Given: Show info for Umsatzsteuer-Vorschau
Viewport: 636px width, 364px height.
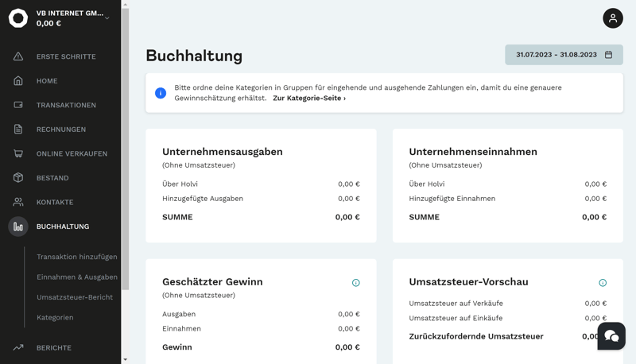Looking at the screenshot, I should (x=602, y=283).
